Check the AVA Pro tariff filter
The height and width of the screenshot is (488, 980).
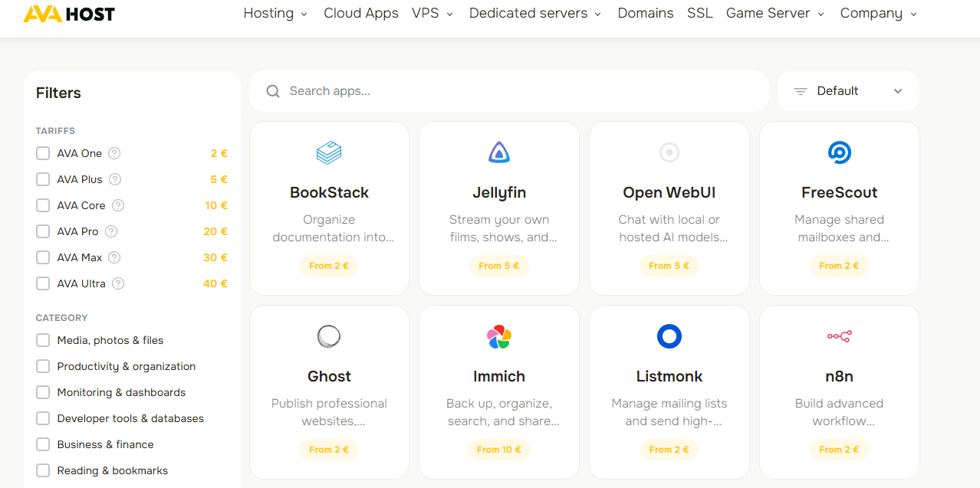click(43, 231)
